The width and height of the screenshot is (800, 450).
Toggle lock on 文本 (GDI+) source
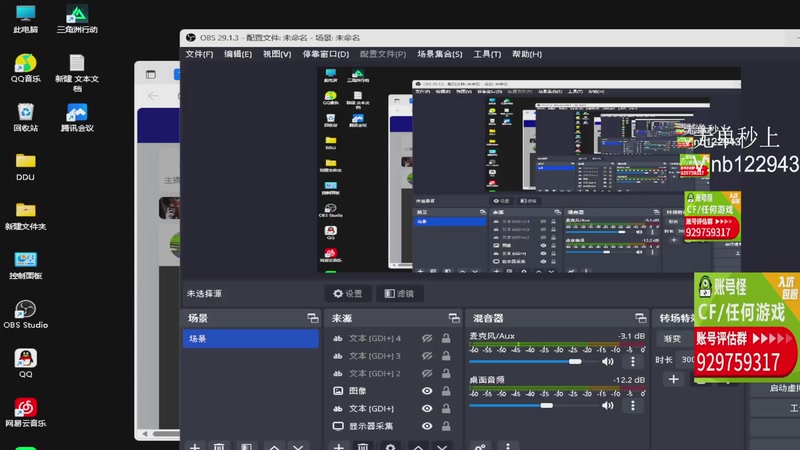tap(446, 408)
